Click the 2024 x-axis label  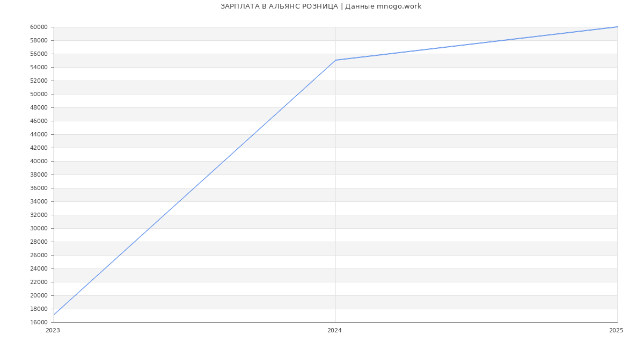tap(334, 331)
